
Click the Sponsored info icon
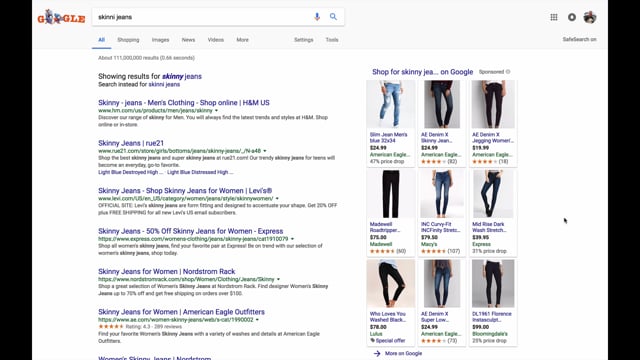click(x=508, y=72)
